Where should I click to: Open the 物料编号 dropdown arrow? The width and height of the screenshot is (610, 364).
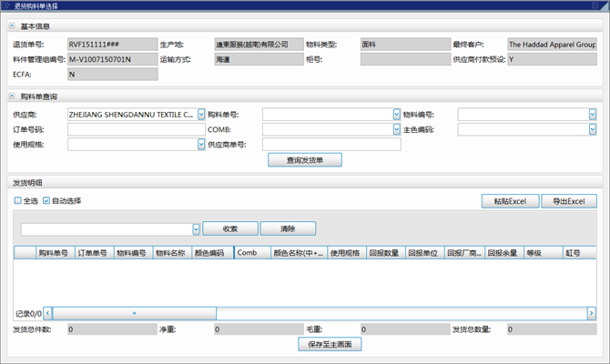(592, 115)
